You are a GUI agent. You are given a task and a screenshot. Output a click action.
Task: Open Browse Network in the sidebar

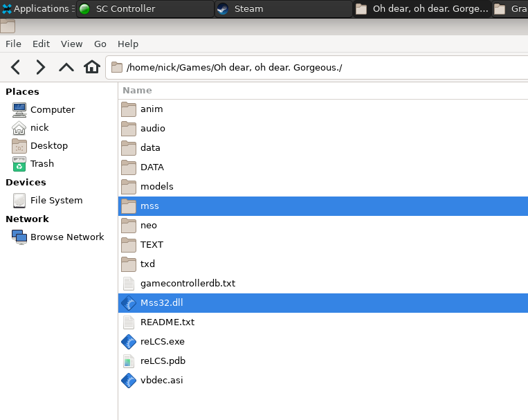point(66,237)
